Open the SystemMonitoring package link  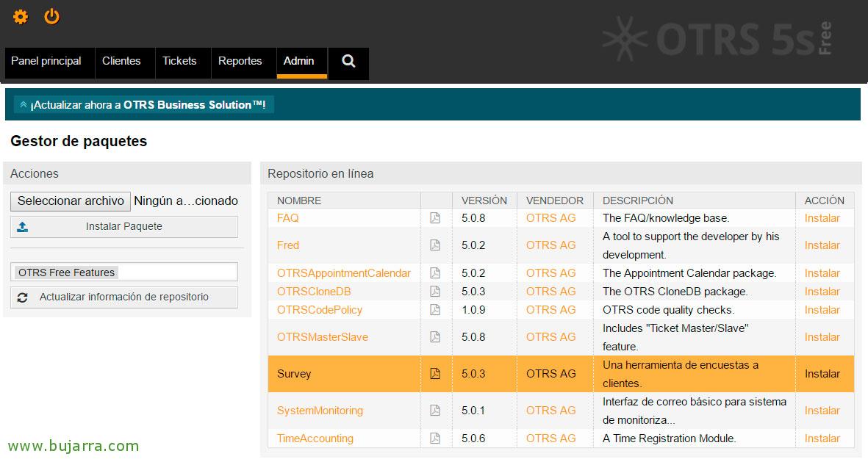tap(320, 411)
